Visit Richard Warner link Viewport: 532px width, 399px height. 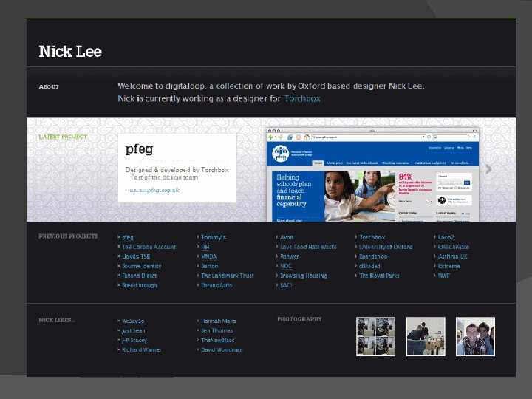click(141, 349)
